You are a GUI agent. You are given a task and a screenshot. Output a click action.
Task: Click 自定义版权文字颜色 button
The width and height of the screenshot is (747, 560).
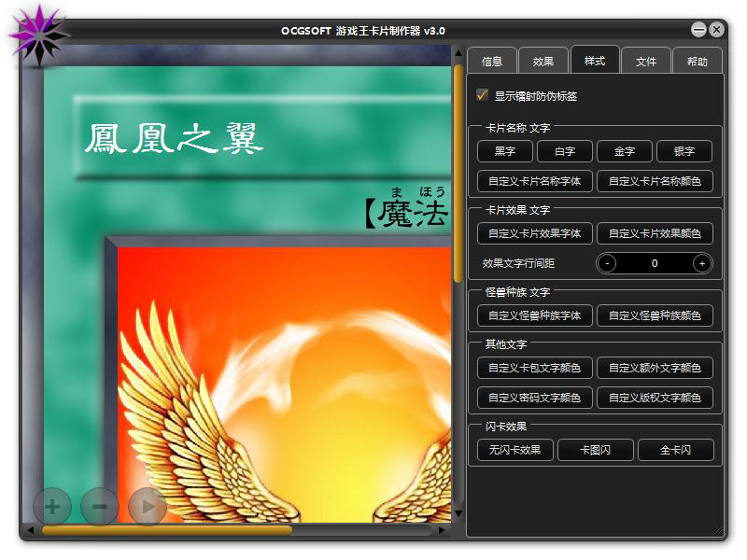(655, 398)
